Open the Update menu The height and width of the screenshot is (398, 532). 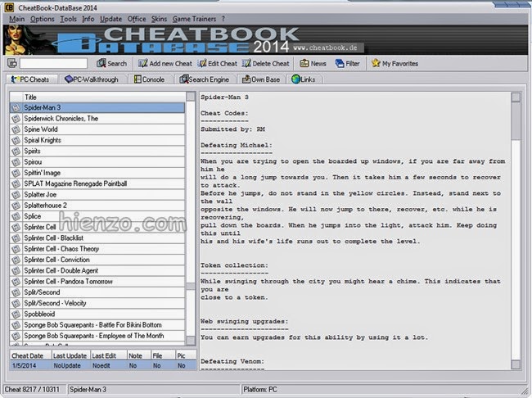tap(111, 19)
